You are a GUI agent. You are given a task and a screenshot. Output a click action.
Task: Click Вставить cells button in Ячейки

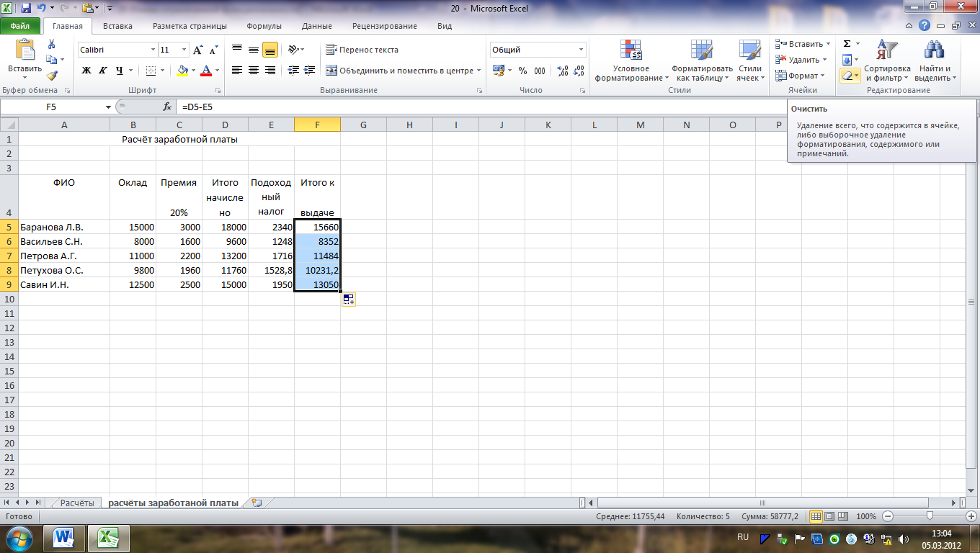803,44
